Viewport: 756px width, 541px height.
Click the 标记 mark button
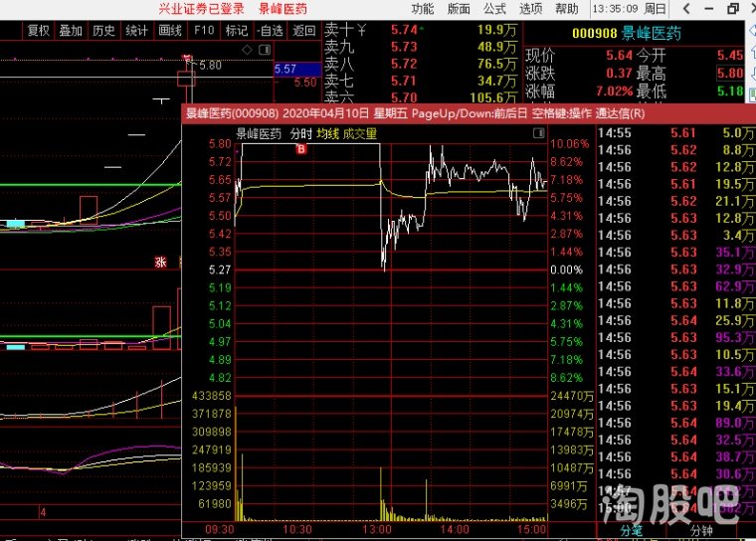[237, 31]
